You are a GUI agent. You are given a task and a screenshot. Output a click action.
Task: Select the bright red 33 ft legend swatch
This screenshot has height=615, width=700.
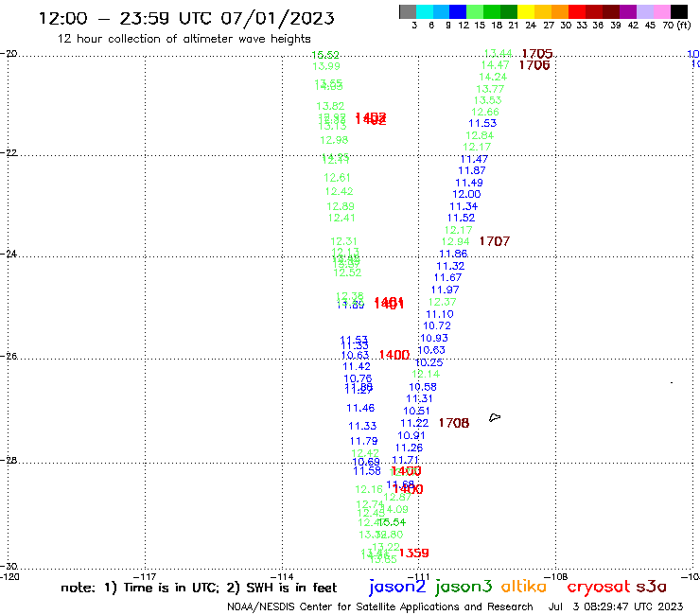(577, 11)
